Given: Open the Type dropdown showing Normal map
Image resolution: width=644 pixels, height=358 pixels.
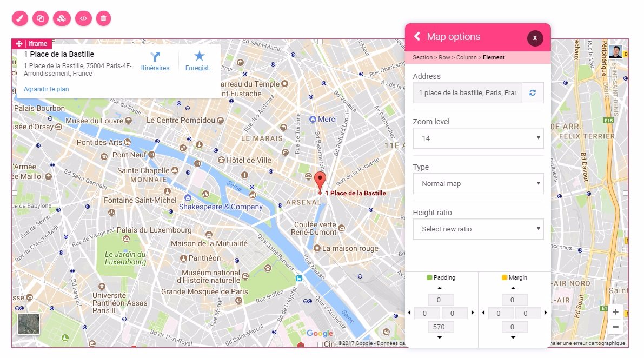Looking at the screenshot, I should 478,184.
